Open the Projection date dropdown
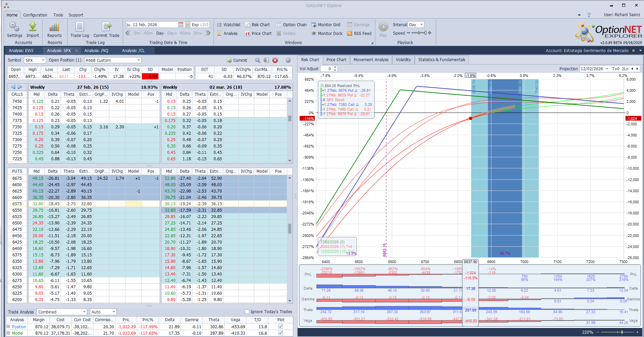Screen dimensions: 644x337 point(607,69)
